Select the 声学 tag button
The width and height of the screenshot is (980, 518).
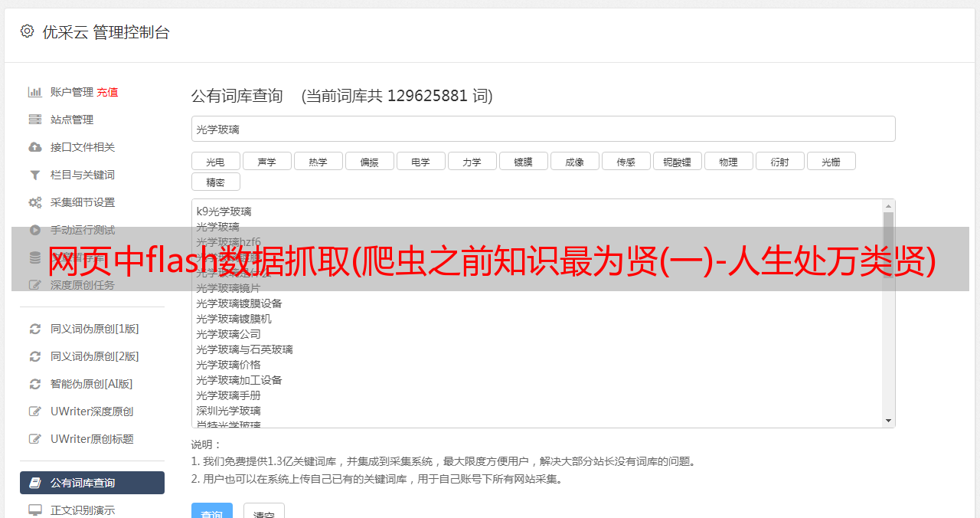pyautogui.click(x=266, y=161)
